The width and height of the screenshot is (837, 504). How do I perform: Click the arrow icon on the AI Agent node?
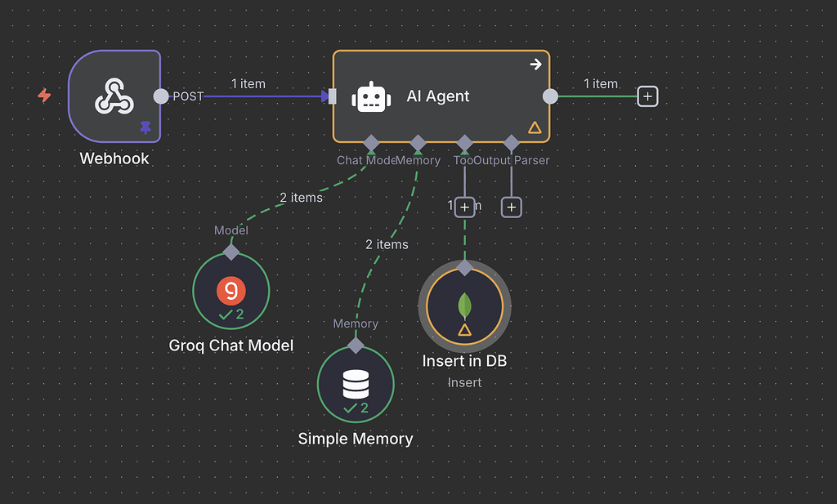[x=535, y=64]
